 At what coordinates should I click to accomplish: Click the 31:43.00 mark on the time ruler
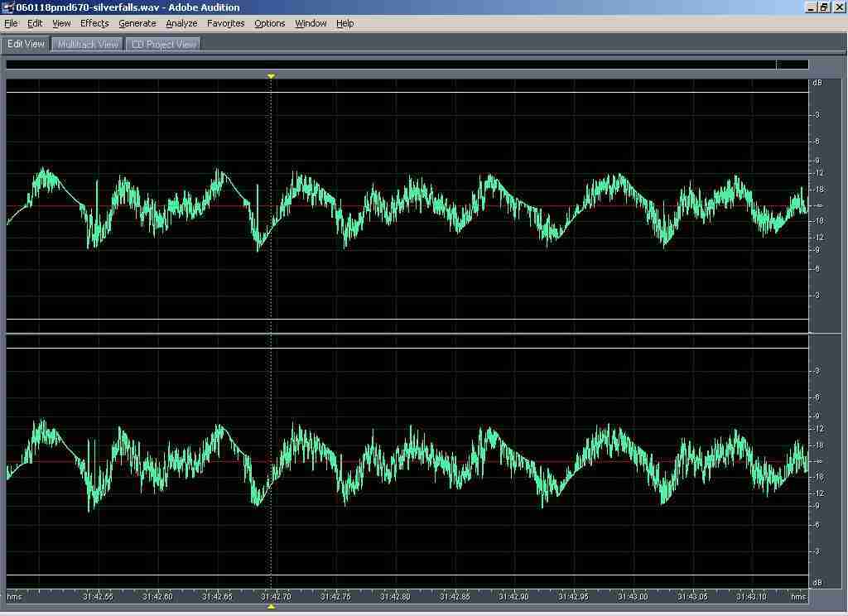(x=632, y=596)
